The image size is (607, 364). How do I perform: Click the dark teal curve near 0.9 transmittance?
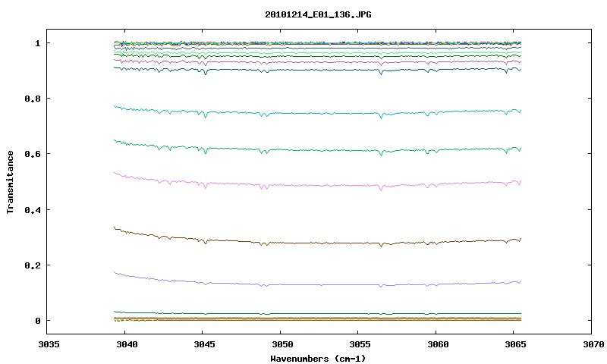[x=317, y=70]
